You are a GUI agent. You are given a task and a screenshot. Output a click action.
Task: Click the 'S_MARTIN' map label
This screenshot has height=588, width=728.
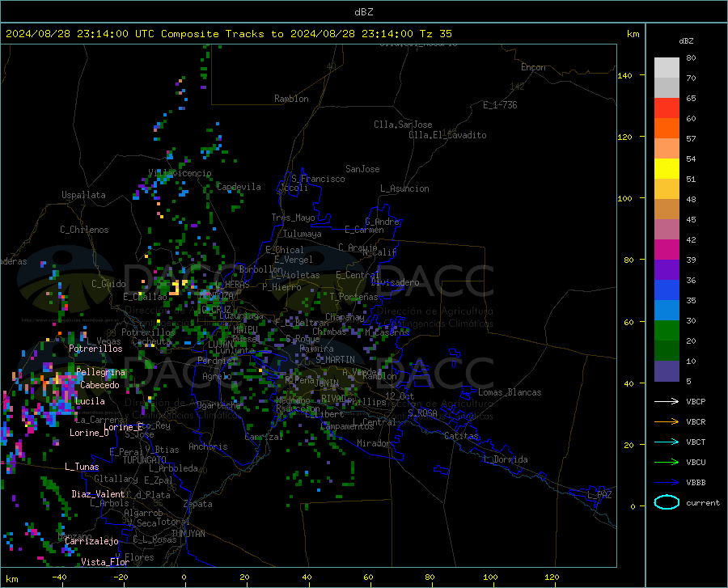pyautogui.click(x=335, y=360)
